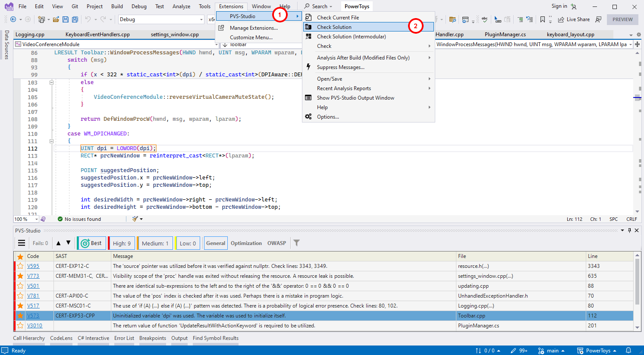The image size is (644, 355).
Task: Select Check Current File menu item
Action: tap(338, 18)
